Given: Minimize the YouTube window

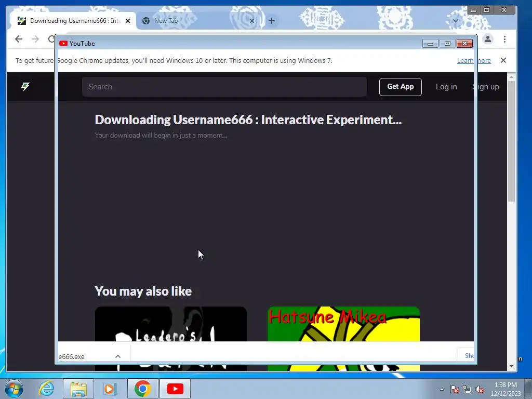Looking at the screenshot, I should coord(430,44).
